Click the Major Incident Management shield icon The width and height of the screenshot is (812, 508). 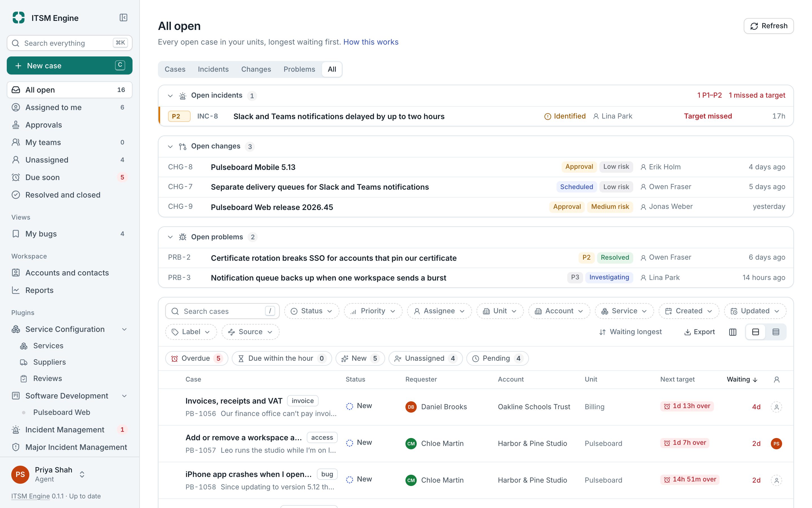tap(16, 447)
